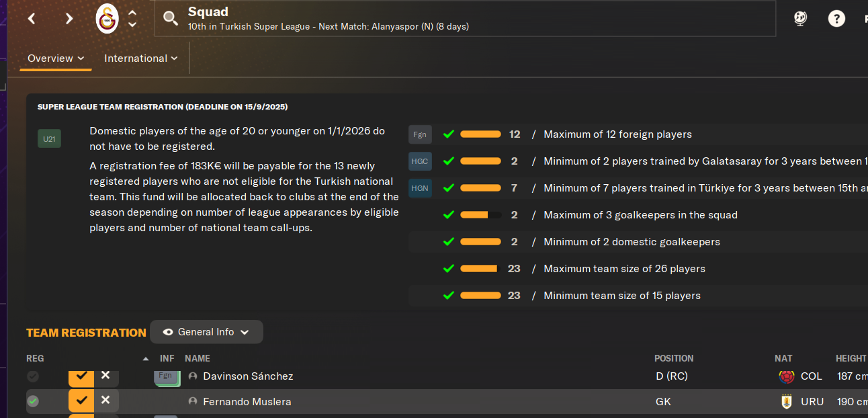Click the goalkeepers squad progress bar
The image size is (868, 418).
click(x=480, y=215)
